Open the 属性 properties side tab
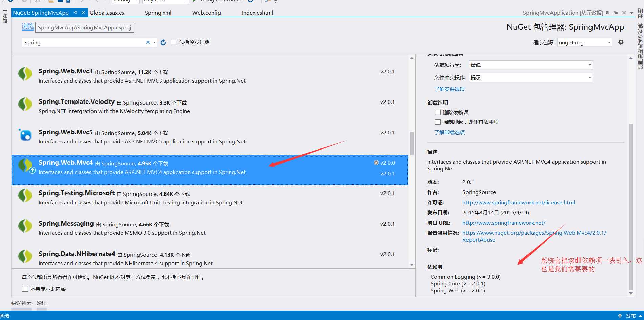This screenshot has width=644, height=320. (640, 13)
